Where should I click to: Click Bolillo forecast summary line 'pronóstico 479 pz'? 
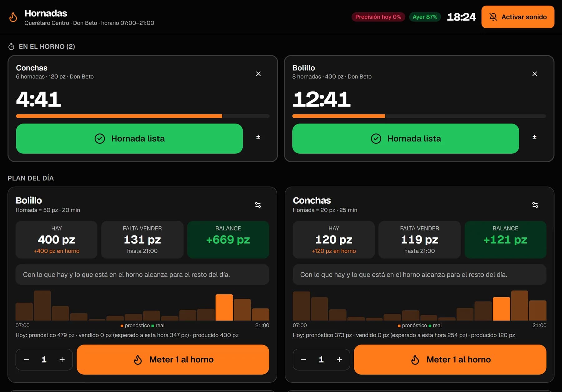click(127, 335)
